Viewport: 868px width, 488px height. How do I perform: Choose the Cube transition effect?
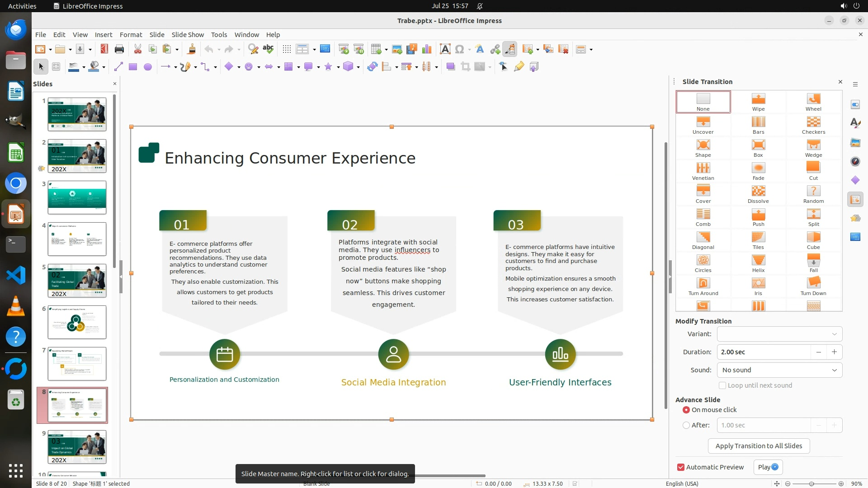[813, 240]
